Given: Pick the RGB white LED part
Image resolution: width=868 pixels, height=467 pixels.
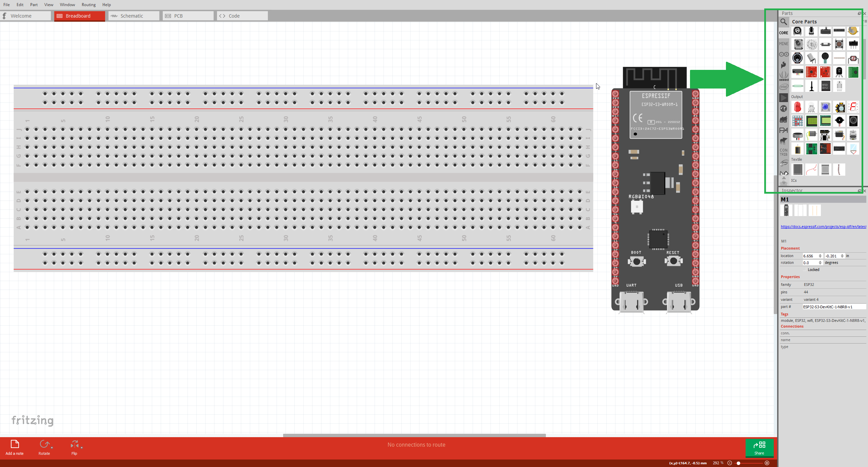Looking at the screenshot, I should tap(811, 107).
